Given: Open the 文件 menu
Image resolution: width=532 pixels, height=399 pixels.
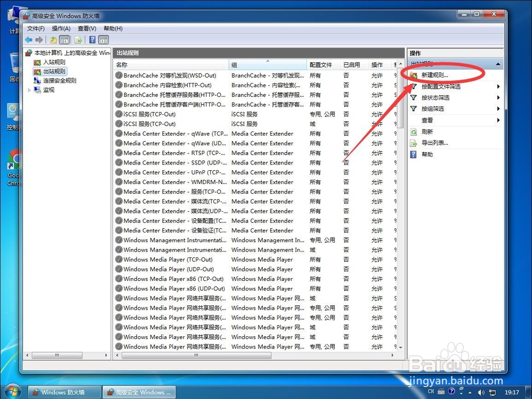Looking at the screenshot, I should point(35,28).
